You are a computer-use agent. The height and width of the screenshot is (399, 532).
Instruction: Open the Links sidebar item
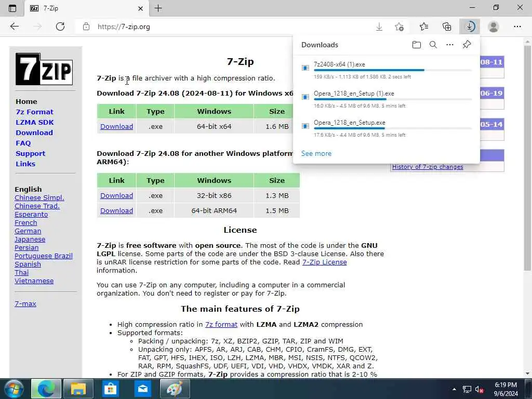click(x=25, y=164)
